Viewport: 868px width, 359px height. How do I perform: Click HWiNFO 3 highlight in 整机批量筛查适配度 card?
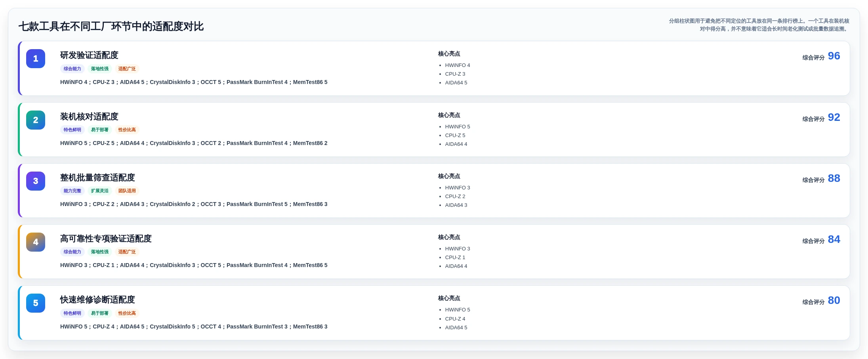[x=458, y=188]
